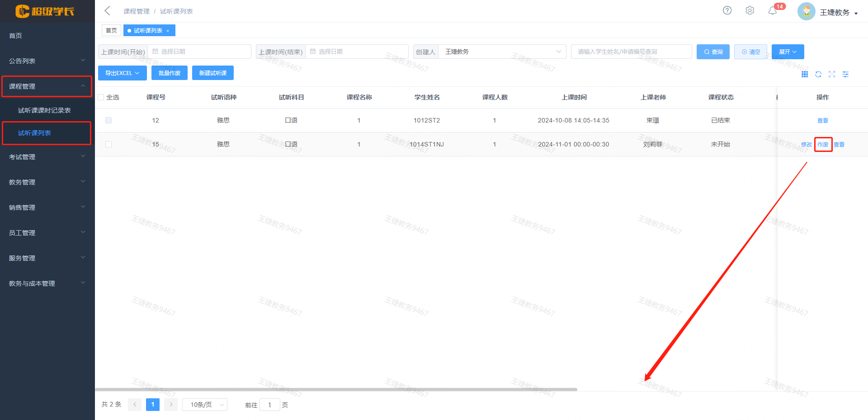Click the help question mark icon
Image resolution: width=868 pixels, height=420 pixels.
(727, 10)
